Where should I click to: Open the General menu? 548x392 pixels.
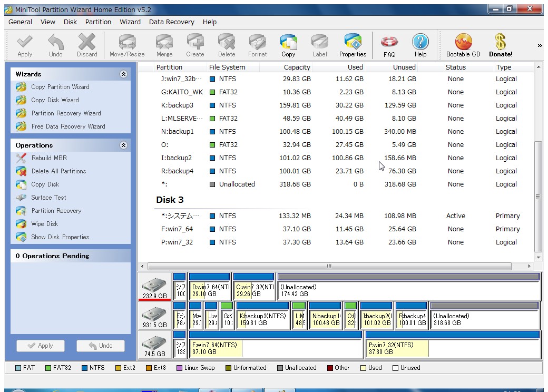pyautogui.click(x=20, y=22)
